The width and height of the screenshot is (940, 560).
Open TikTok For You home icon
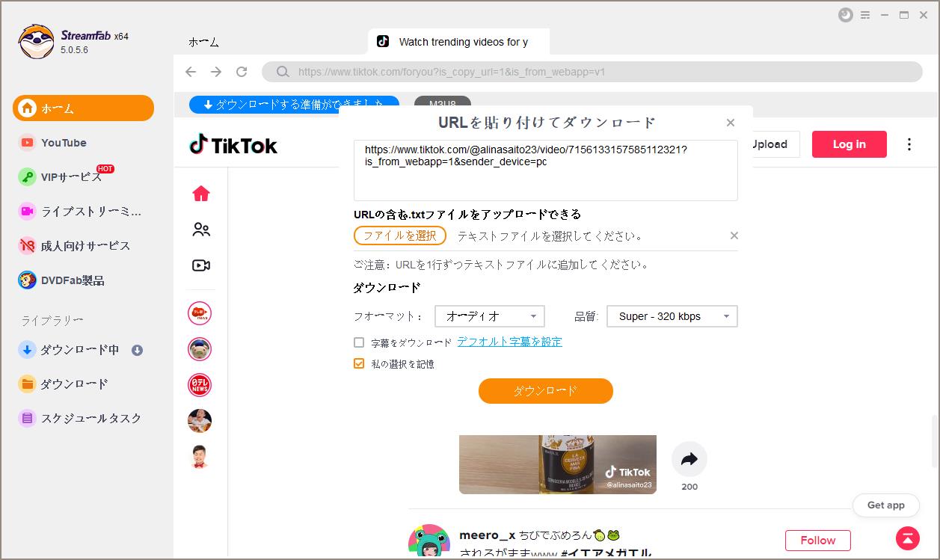pos(201,194)
